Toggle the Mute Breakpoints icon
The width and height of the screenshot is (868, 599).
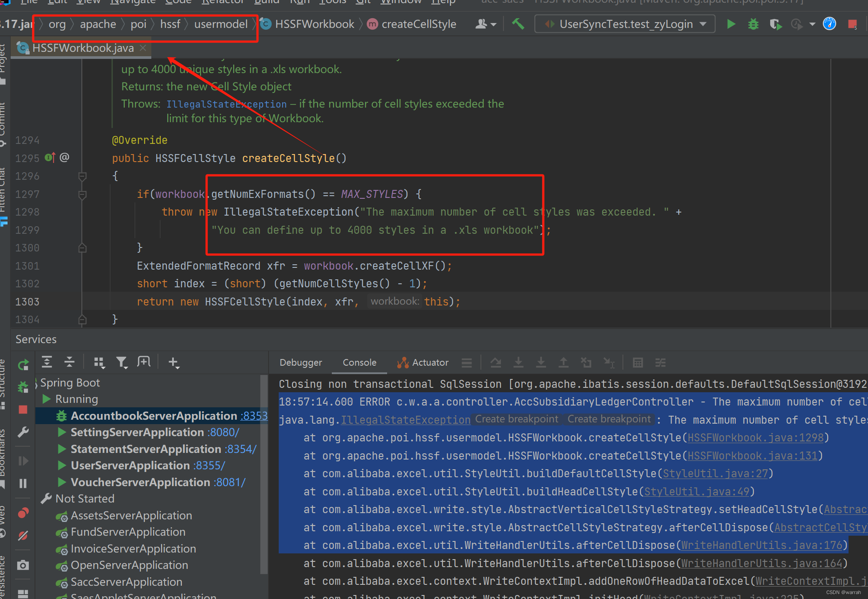[23, 536]
